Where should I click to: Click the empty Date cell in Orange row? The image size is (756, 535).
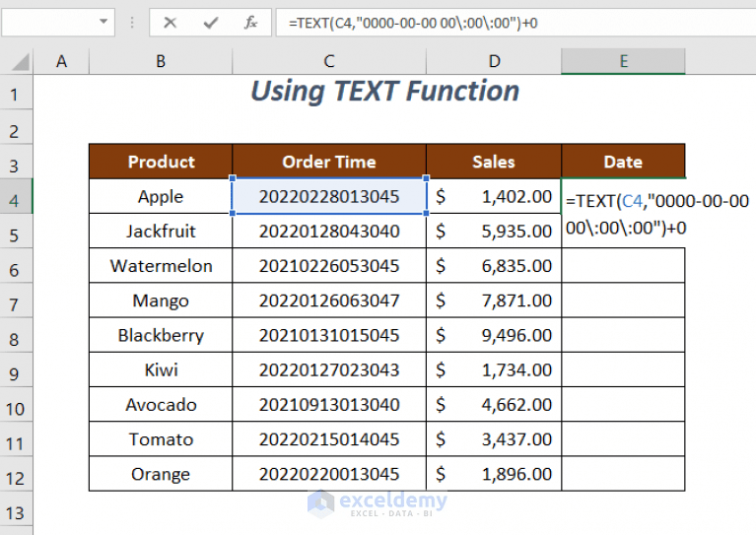pyautogui.click(x=623, y=474)
